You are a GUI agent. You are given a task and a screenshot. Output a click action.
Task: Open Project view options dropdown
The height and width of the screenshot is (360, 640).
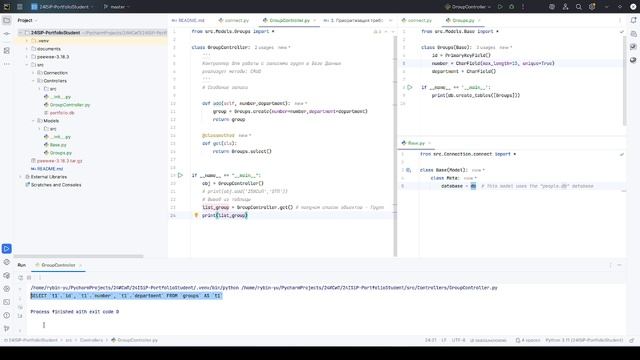pos(27,20)
